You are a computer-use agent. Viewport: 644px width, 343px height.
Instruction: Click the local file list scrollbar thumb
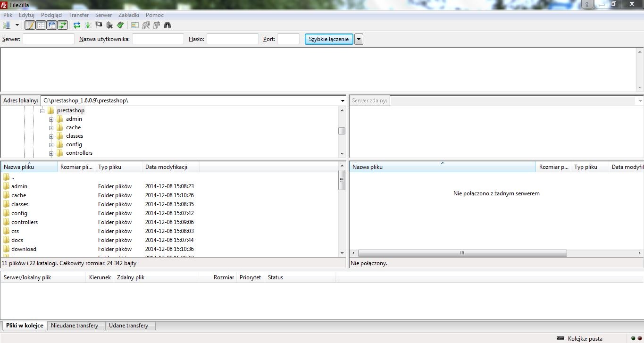342,180
